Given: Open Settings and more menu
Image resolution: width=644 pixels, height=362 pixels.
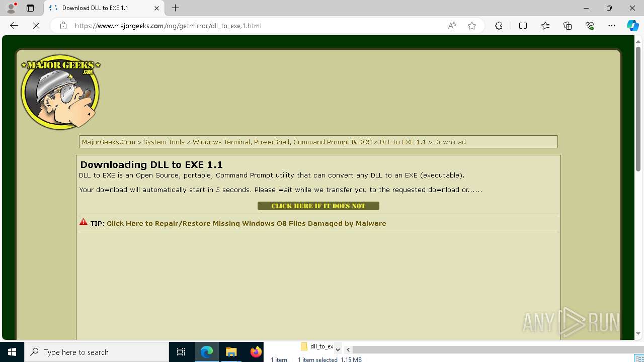Looking at the screenshot, I should tap(612, 26).
